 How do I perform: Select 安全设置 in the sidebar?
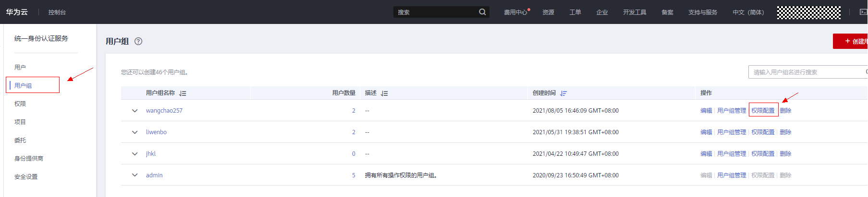point(26,177)
